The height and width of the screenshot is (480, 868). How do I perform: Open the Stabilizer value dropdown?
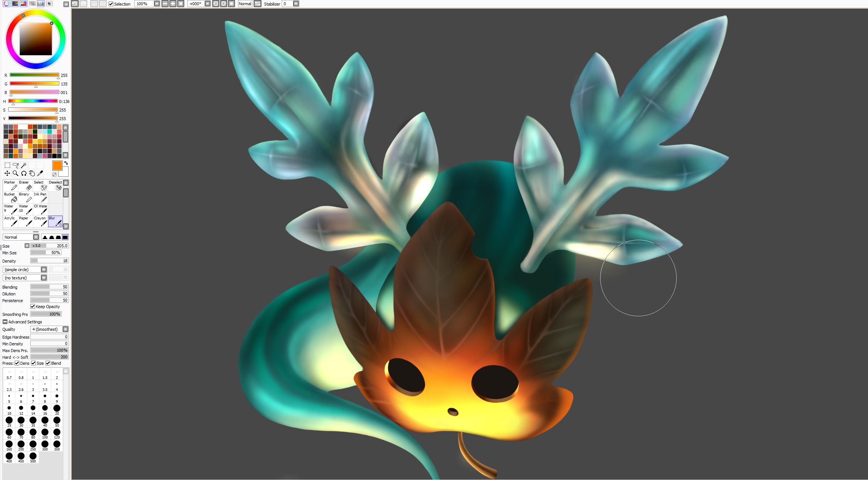coord(296,4)
